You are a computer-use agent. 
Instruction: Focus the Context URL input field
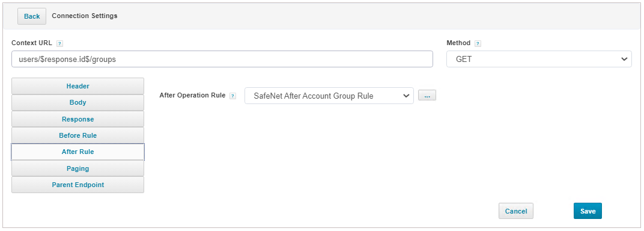coord(222,59)
